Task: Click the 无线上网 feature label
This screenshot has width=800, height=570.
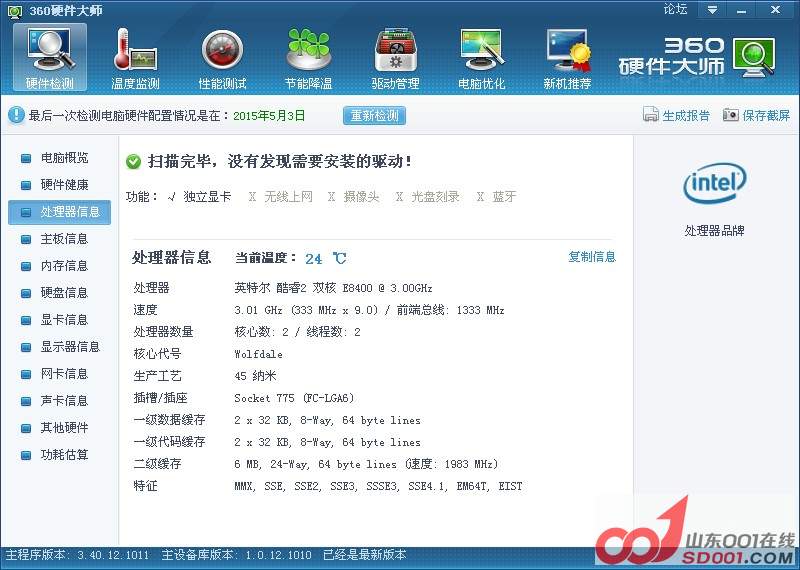Action: [288, 196]
